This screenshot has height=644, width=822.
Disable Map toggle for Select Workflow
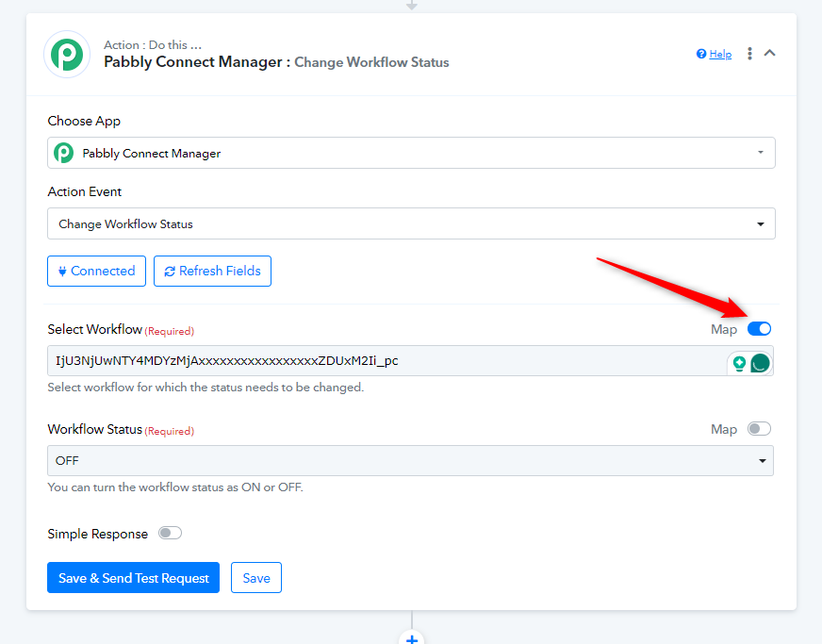[x=759, y=329]
